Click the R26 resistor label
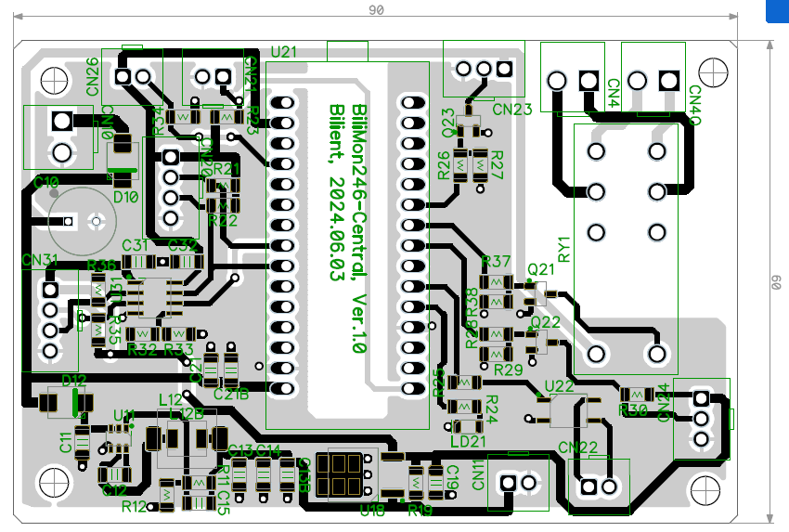This screenshot has width=789, height=532. pos(444,165)
